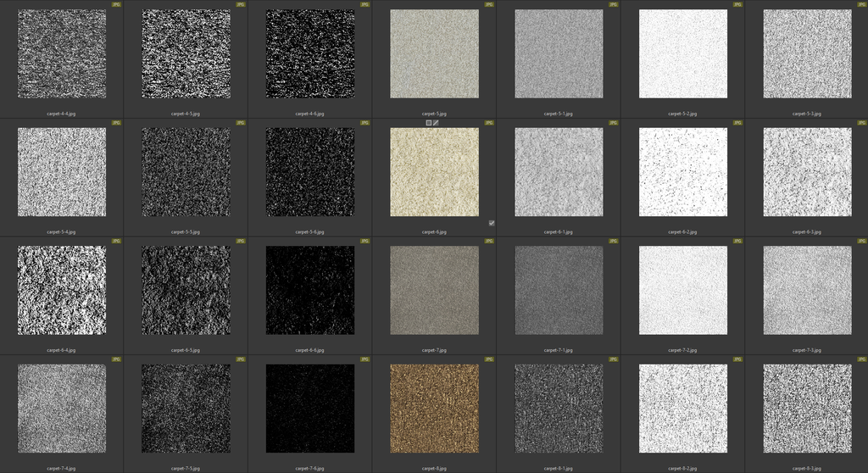The height and width of the screenshot is (473, 868).
Task: Select the carpet-5.jpg thumbnail
Action: pos(434,54)
